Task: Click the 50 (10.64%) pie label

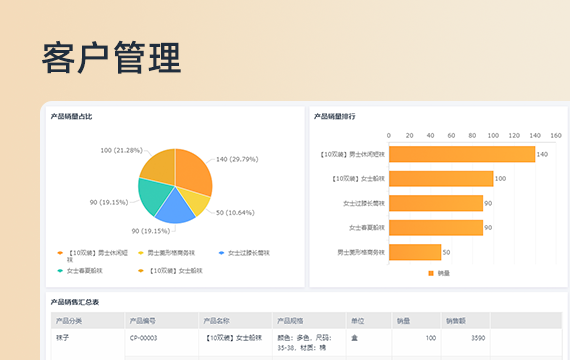Action: [235, 212]
